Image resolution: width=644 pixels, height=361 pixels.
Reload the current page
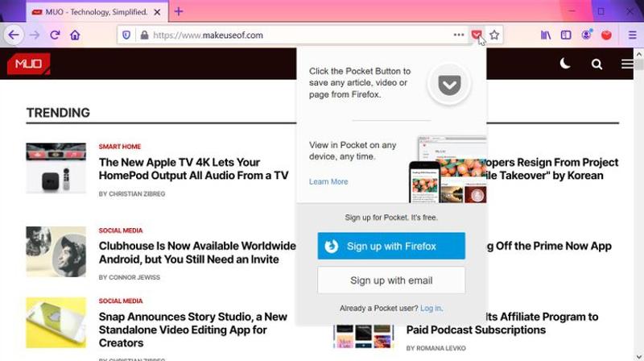point(55,35)
